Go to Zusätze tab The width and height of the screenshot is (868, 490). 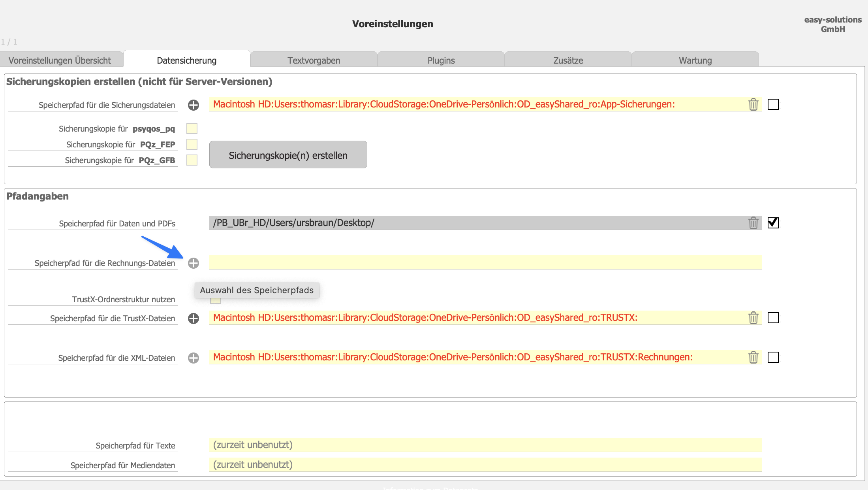(x=568, y=60)
